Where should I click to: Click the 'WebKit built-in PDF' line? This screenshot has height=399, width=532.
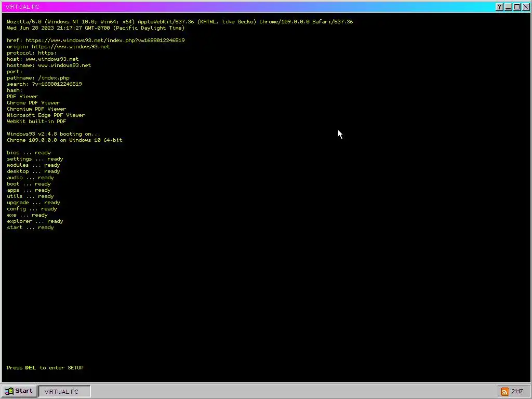pyautogui.click(x=36, y=121)
